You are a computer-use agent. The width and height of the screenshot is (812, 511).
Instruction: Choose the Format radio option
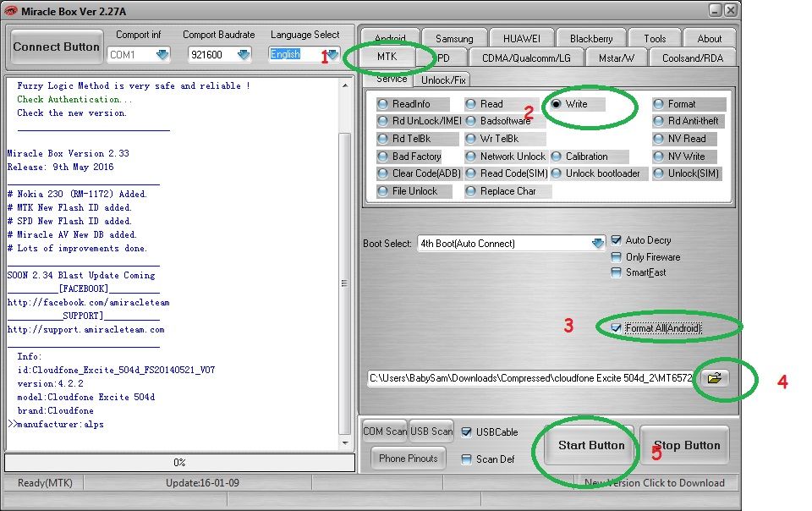click(x=658, y=104)
